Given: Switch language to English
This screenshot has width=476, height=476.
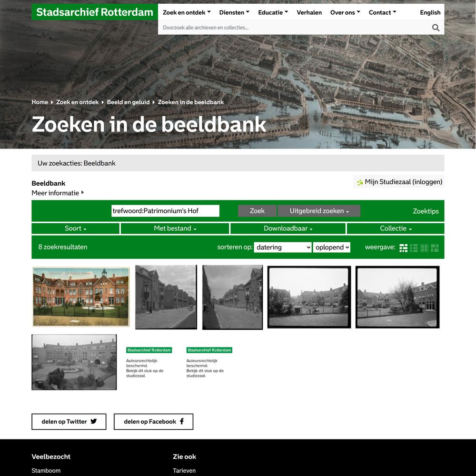Looking at the screenshot, I should [430, 12].
